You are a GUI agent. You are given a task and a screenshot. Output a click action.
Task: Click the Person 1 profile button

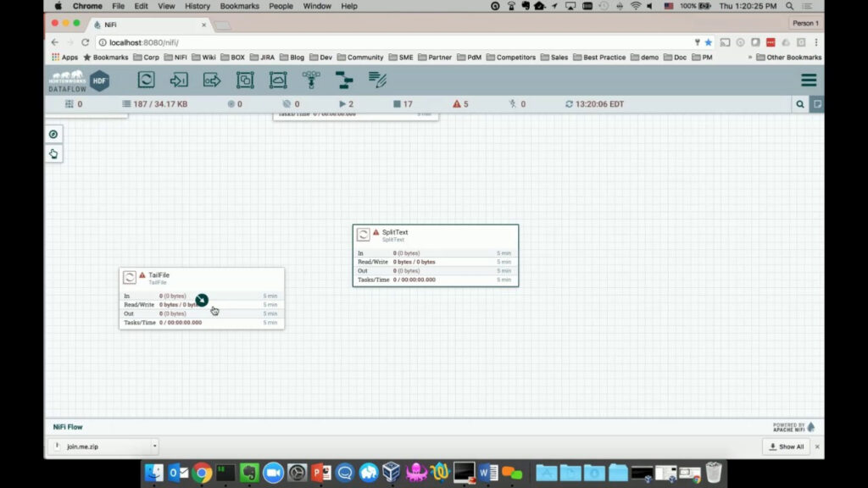pyautogui.click(x=805, y=23)
